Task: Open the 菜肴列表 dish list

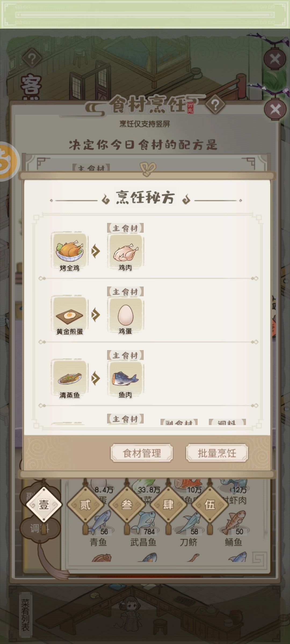Action: (26, 615)
